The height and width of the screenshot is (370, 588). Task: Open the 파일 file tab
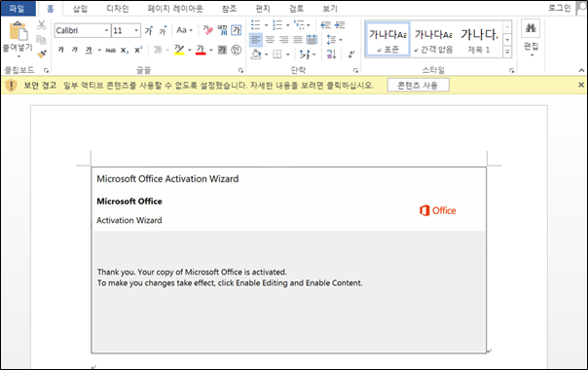pyautogui.click(x=18, y=8)
